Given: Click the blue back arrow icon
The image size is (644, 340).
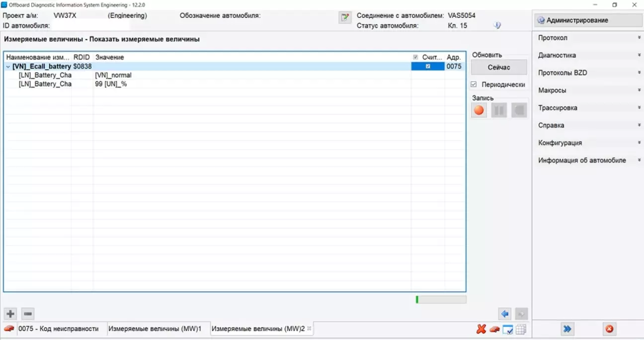Looking at the screenshot, I should [505, 314].
